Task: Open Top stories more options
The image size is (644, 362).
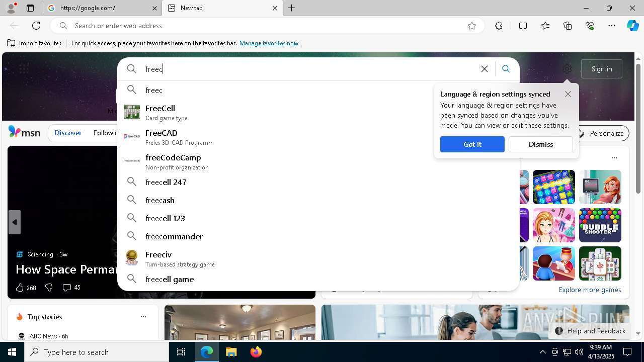Action: 143,317
